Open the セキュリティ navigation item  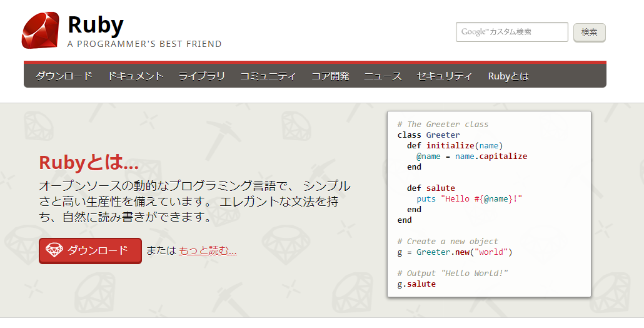point(445,76)
